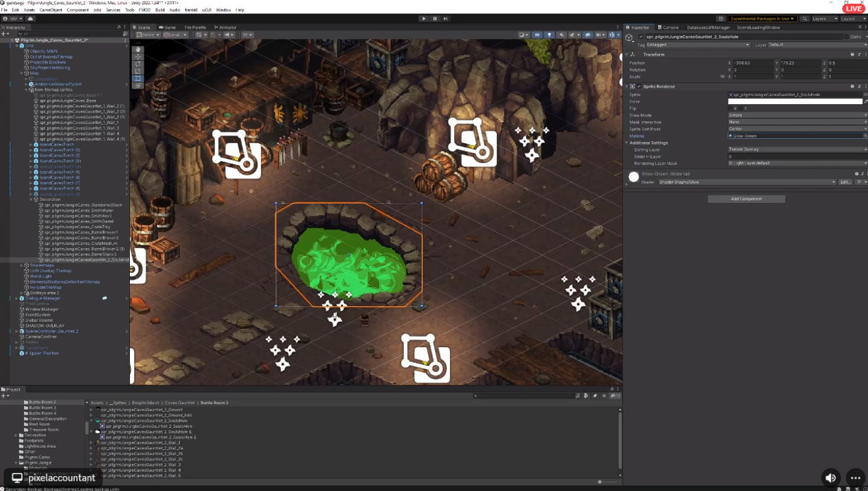Screen dimensions: 868x491
Task: Toggle 2D view mode in Scene
Action: [x=537, y=35]
